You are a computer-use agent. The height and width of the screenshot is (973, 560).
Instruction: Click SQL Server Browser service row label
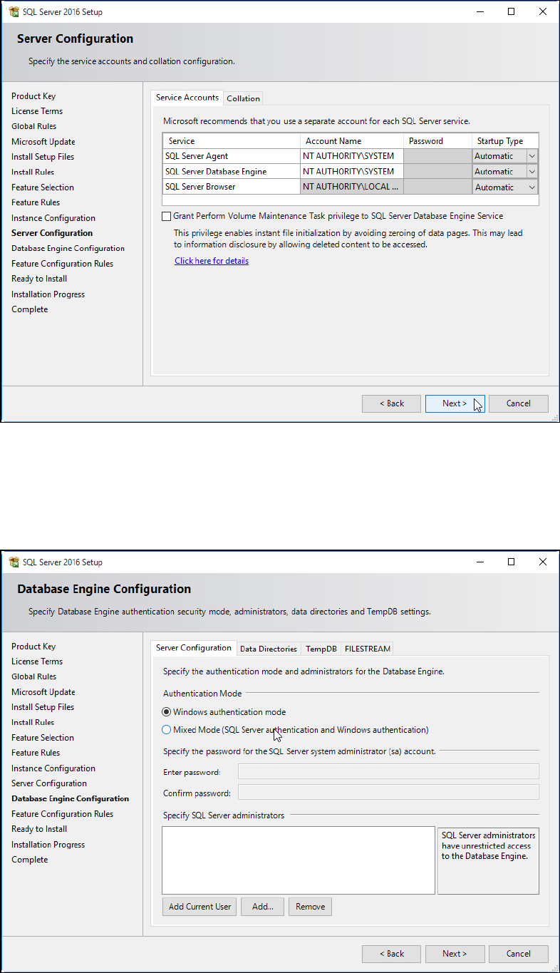point(199,187)
